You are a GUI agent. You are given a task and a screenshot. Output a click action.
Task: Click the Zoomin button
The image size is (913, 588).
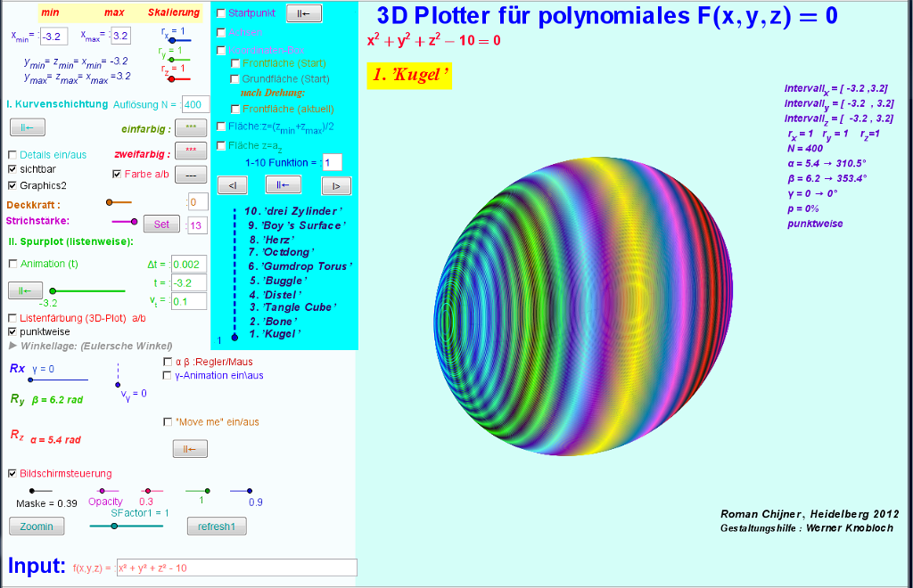click(37, 527)
